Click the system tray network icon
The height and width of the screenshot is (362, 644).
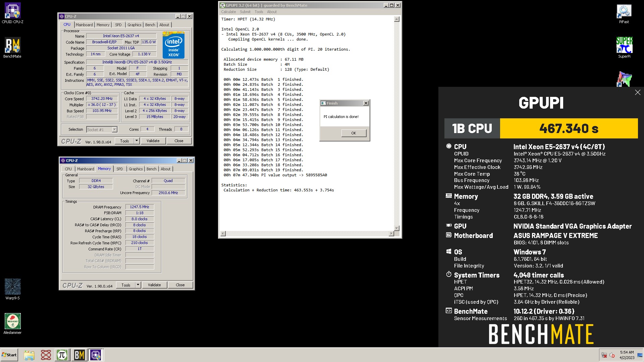point(604,355)
